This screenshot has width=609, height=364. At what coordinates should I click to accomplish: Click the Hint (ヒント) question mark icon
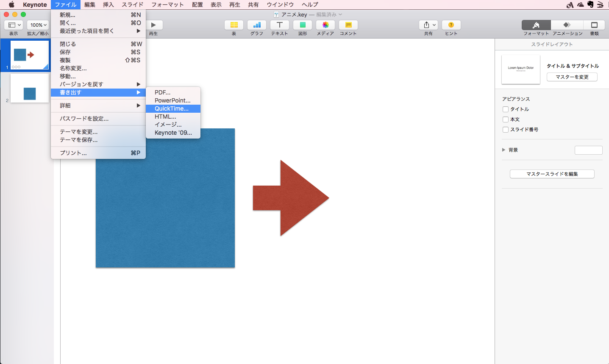click(x=451, y=25)
